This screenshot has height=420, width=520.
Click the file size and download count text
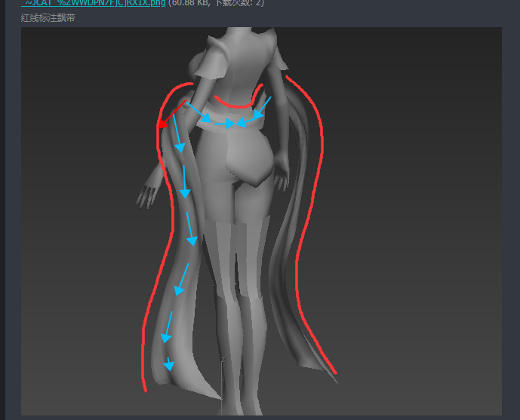coord(216,3)
